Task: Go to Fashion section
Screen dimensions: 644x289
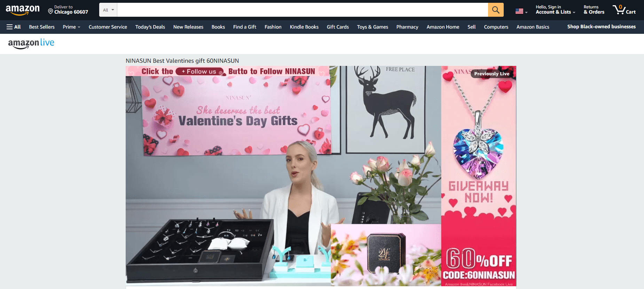Action: pyautogui.click(x=273, y=27)
